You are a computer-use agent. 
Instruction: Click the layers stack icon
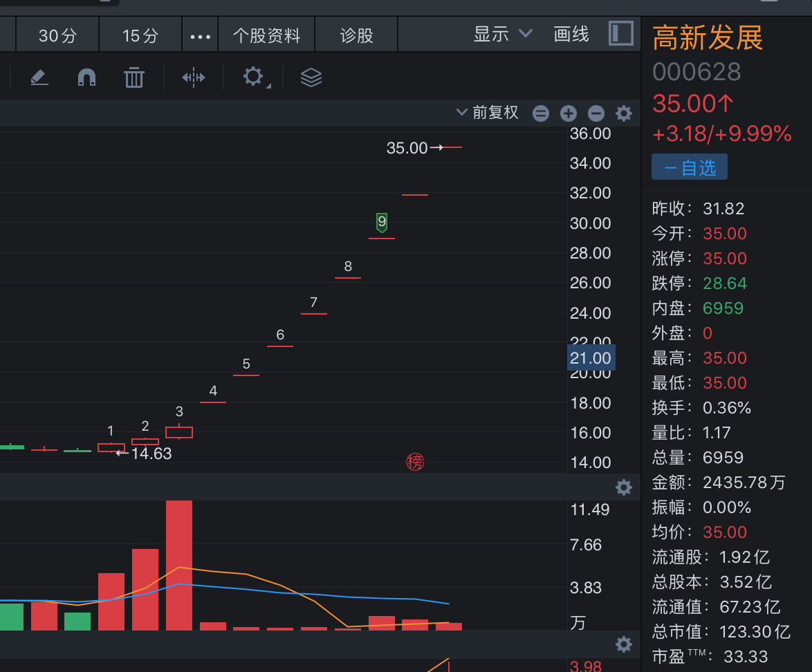click(311, 77)
